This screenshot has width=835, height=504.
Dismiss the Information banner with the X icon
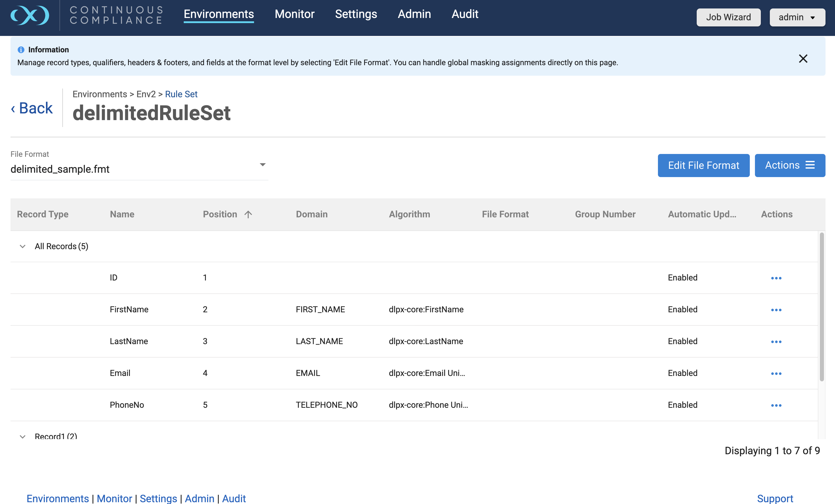point(803,59)
